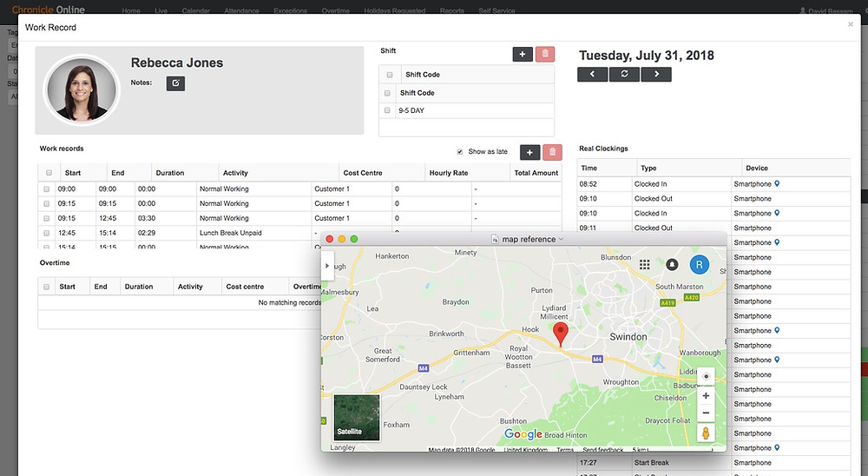
Task: Check the 09:15 to 09:15 work record row
Action: 47,203
